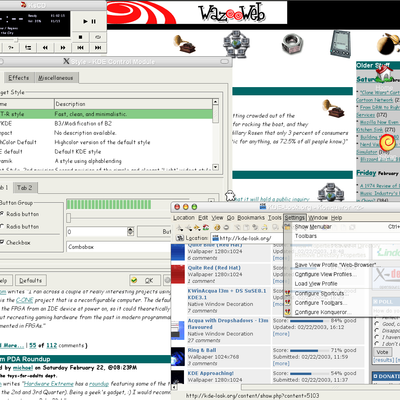Open the preview Combobox
The width and height of the screenshot is (400, 400).
pos(118,247)
